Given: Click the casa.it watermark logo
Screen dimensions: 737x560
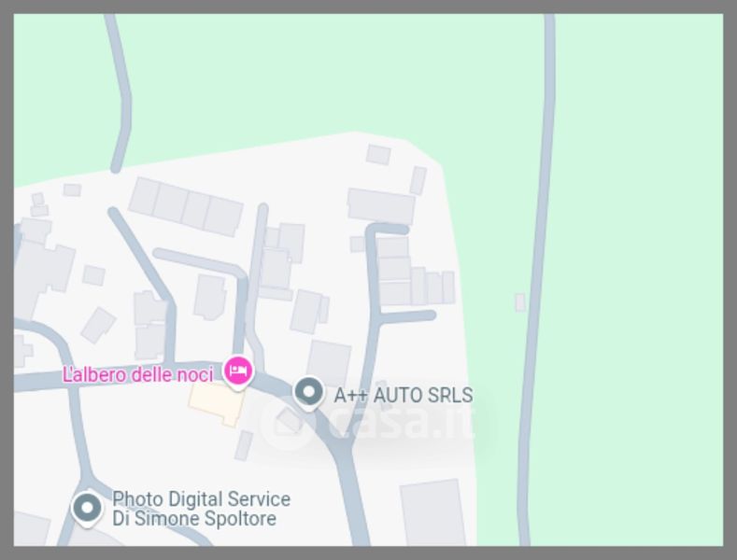Looking at the screenshot, I should point(369,422).
